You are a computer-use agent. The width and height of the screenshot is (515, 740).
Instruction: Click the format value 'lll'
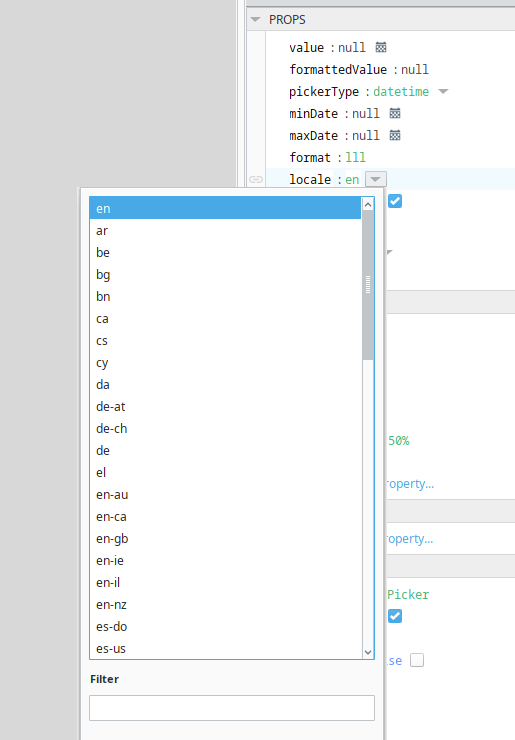point(355,158)
